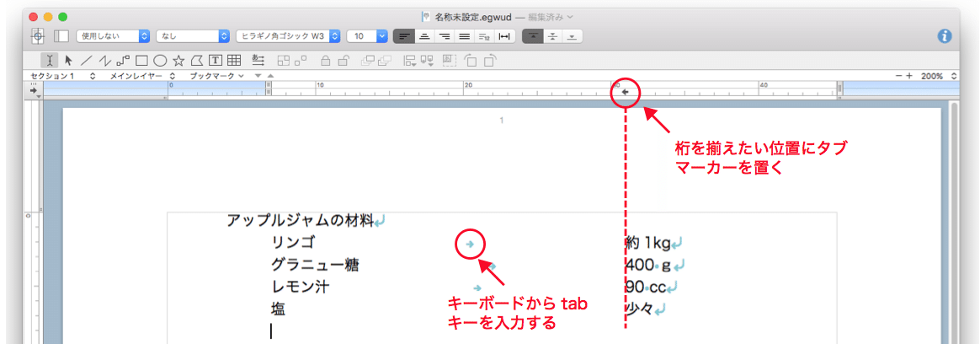The image size is (980, 344).
Task: Click the dashed frame text-fit icon
Action: (450, 61)
